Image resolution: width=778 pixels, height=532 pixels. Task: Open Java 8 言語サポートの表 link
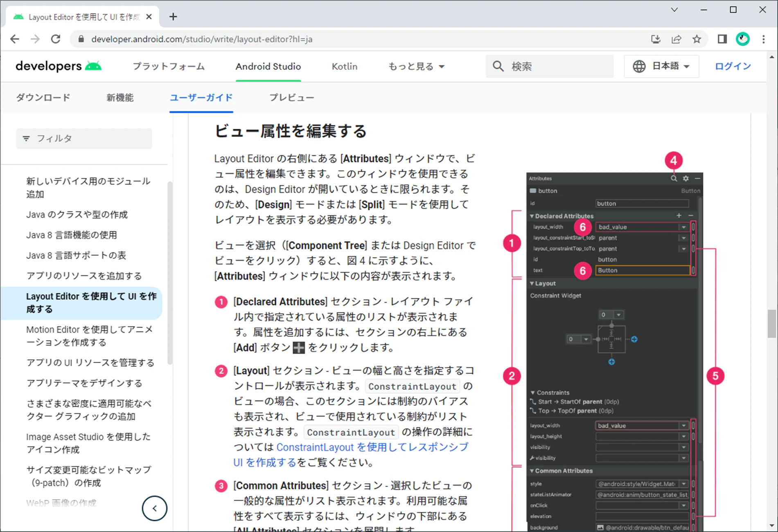point(76,256)
